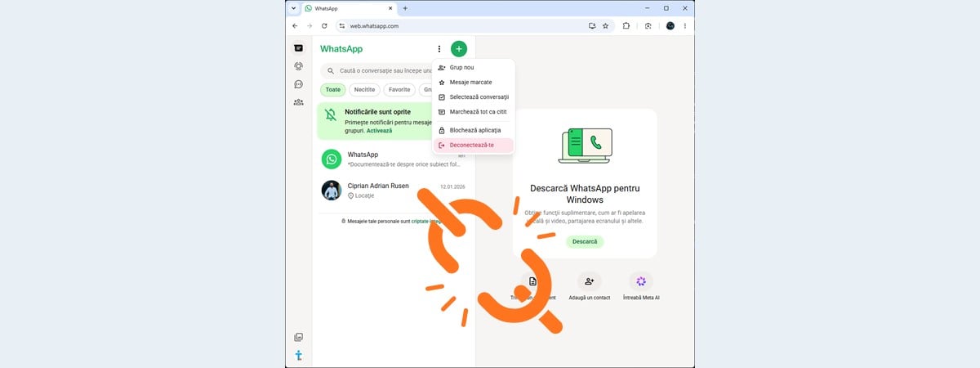
Task: Open the media gallery icon in the sidebar
Action: pos(298,337)
